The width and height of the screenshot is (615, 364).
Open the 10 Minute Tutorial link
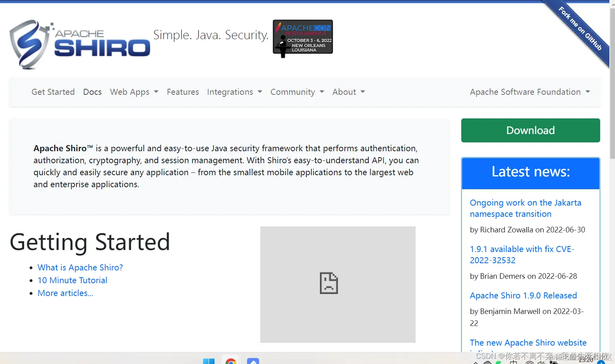click(72, 280)
